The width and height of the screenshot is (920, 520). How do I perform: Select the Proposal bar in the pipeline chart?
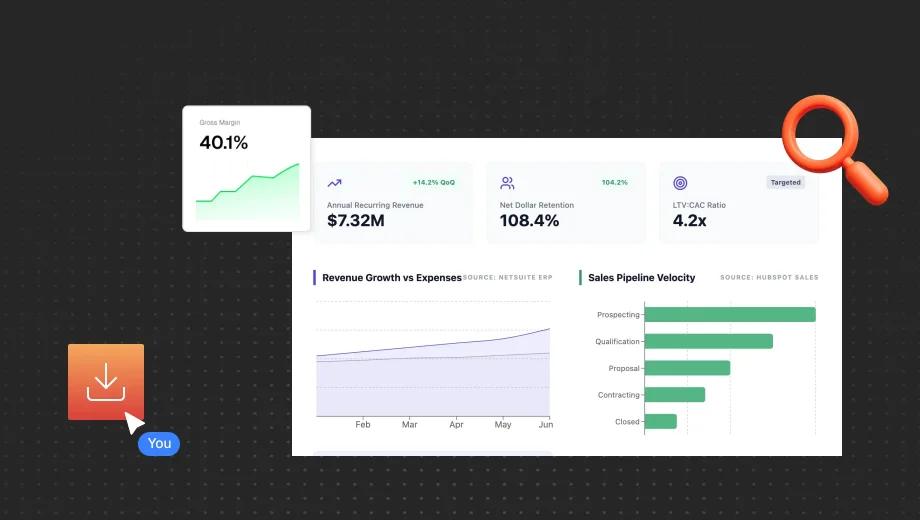click(687, 368)
